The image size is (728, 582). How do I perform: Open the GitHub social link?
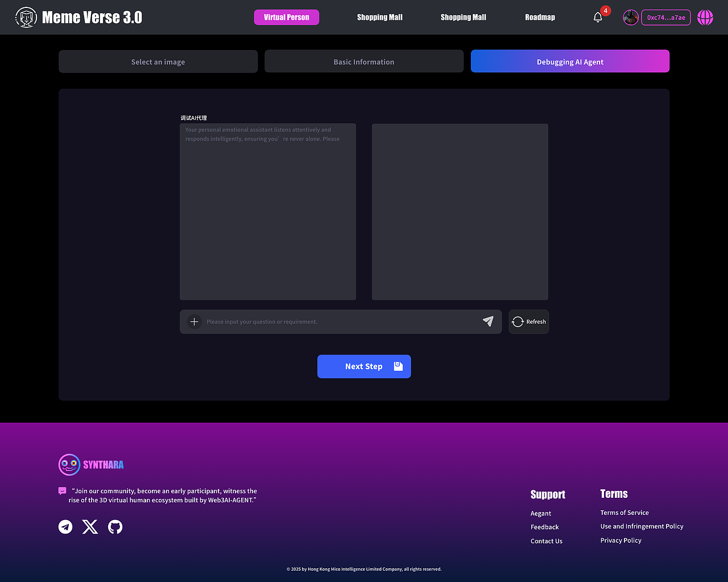(115, 527)
